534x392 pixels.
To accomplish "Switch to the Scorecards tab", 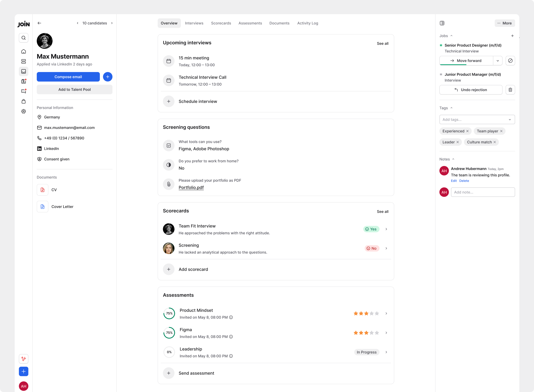I will [x=221, y=23].
